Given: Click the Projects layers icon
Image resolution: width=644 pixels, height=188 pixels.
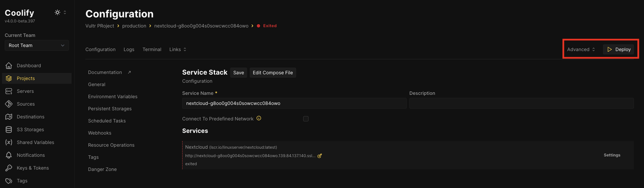Looking at the screenshot, I should pos(9,78).
